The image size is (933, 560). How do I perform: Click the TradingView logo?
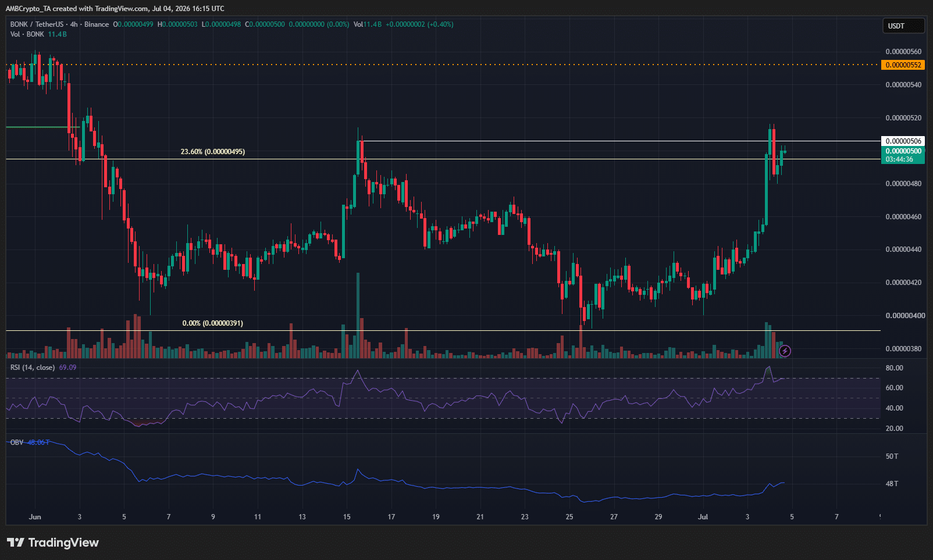(x=53, y=543)
